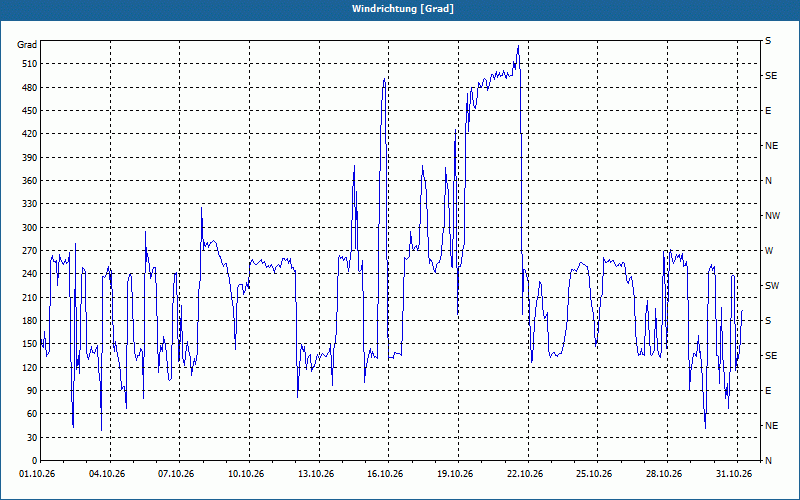This screenshot has width=800, height=500.
Task: Select the NE compass label between the 30 and 60 gridlines
Action: [x=771, y=426]
